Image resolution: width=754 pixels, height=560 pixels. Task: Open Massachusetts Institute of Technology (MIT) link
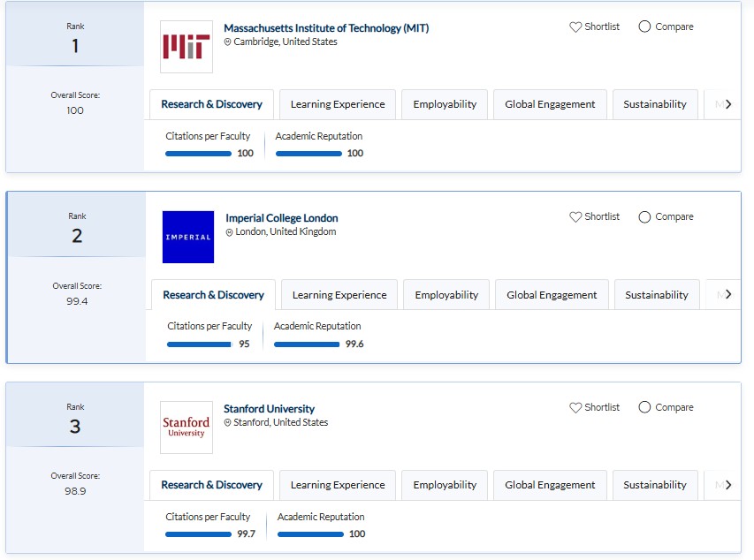(x=326, y=28)
